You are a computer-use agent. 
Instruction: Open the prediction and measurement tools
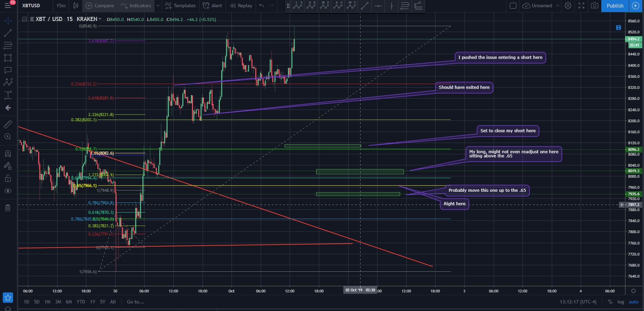tap(8, 95)
